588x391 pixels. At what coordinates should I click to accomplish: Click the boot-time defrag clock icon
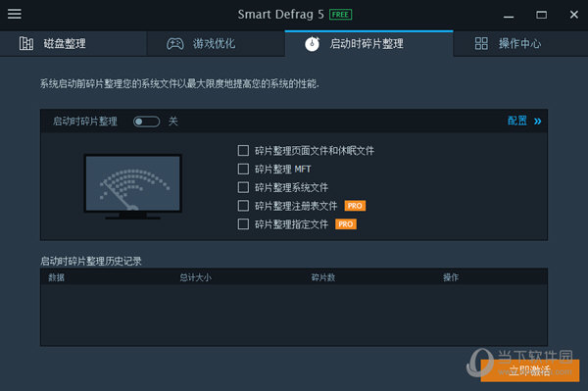[312, 44]
